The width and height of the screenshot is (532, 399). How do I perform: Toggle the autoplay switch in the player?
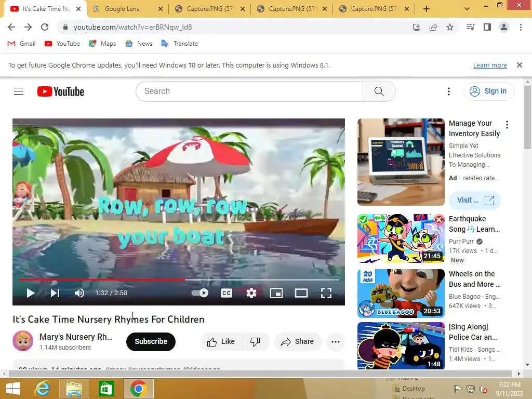pyautogui.click(x=200, y=293)
